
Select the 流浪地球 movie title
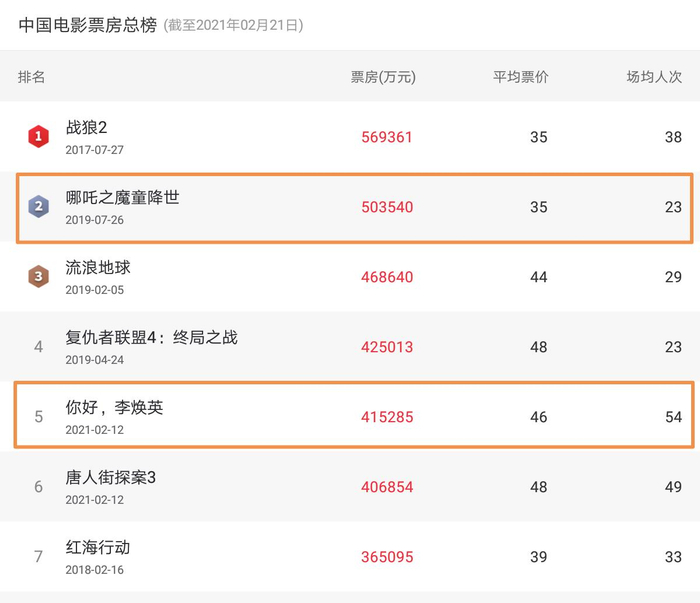(x=98, y=267)
